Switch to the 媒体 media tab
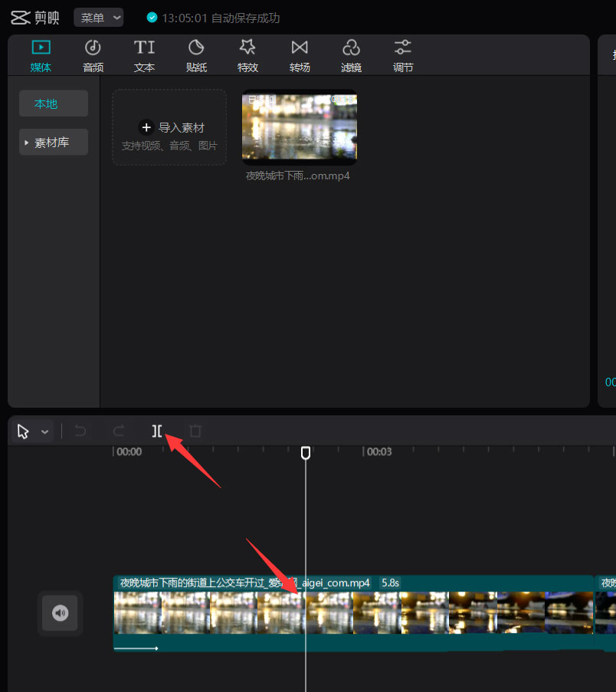616x692 pixels. [41, 54]
